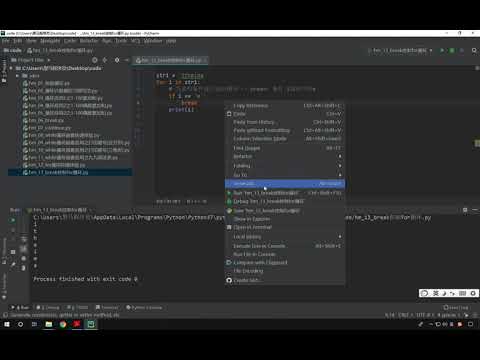This screenshot has height=360, width=480.
Task: Switch to TODO bottom tab
Action: click(78, 307)
